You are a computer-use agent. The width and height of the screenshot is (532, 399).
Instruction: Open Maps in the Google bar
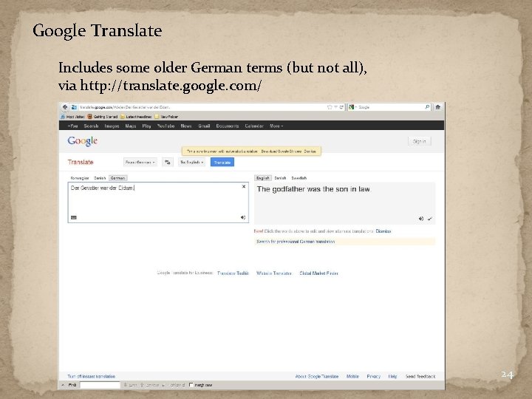[131, 126]
